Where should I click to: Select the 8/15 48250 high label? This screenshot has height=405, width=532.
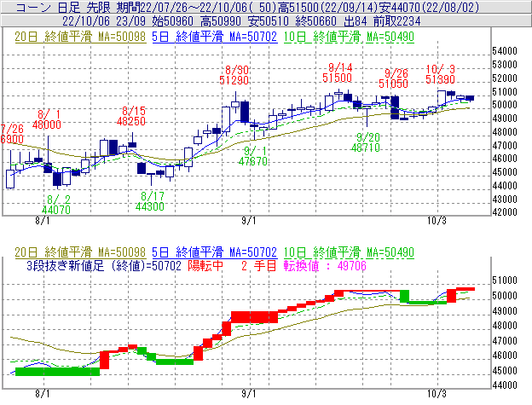pyautogui.click(x=132, y=116)
